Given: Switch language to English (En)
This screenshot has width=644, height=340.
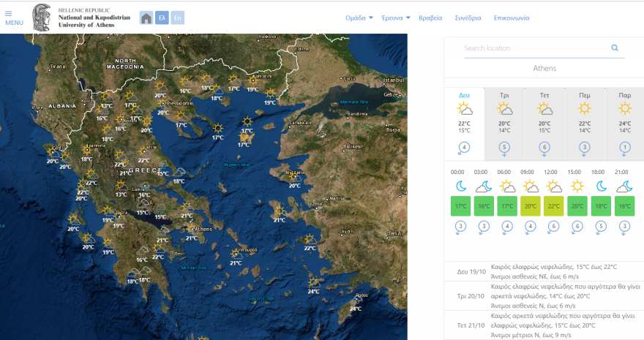Looking at the screenshot, I should (177, 18).
